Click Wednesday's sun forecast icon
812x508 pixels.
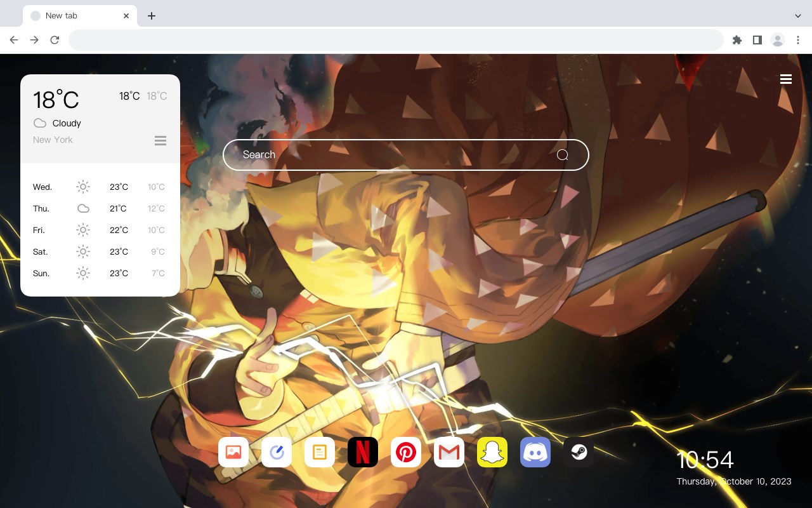83,187
